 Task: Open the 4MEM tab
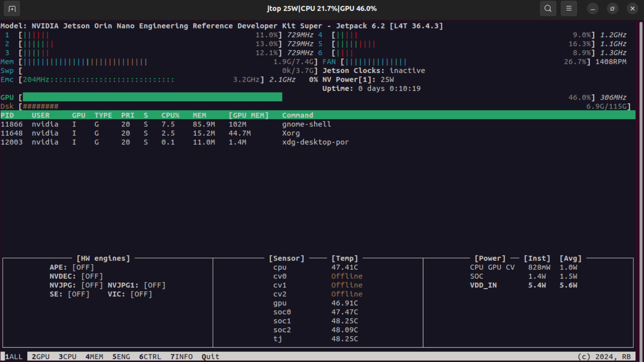pos(94,357)
